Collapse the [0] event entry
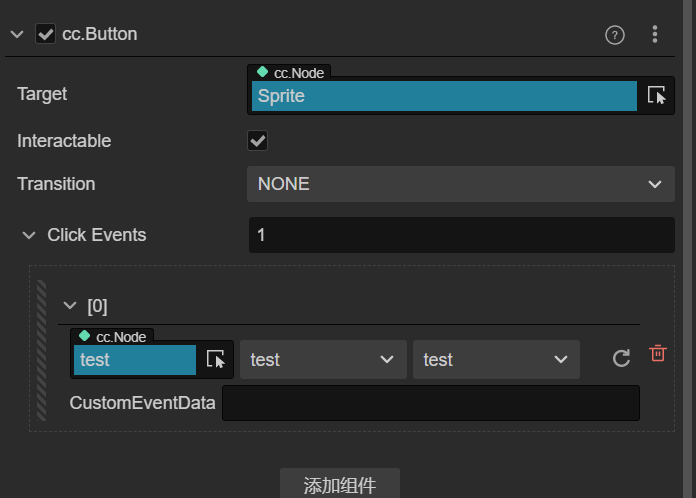Image resolution: width=696 pixels, height=498 pixels. pos(69,306)
